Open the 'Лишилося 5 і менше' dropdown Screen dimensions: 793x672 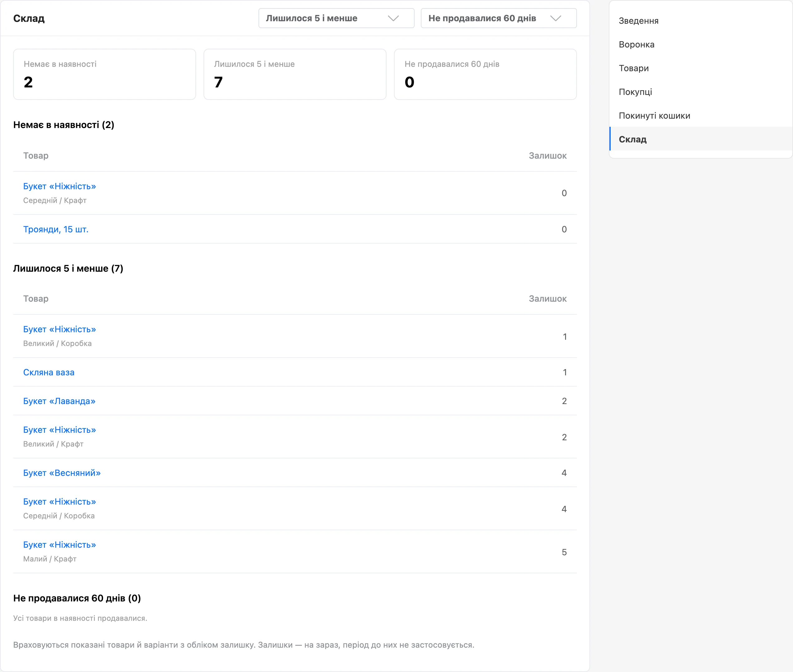click(336, 18)
